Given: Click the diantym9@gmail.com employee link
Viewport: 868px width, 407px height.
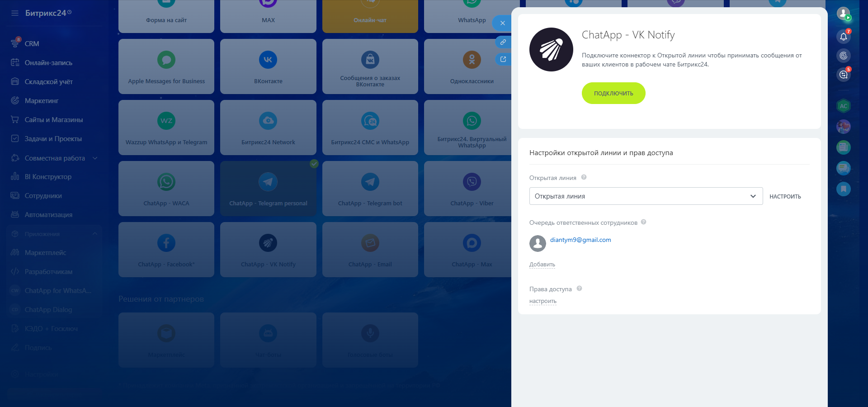Looking at the screenshot, I should click(x=580, y=240).
